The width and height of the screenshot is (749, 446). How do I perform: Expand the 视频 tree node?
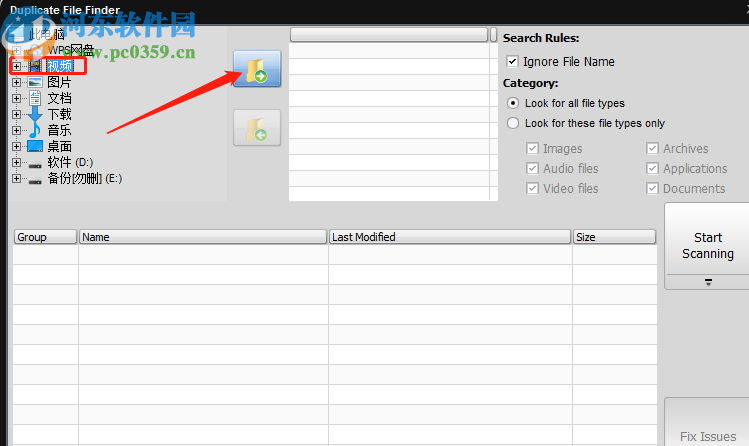click(x=17, y=66)
